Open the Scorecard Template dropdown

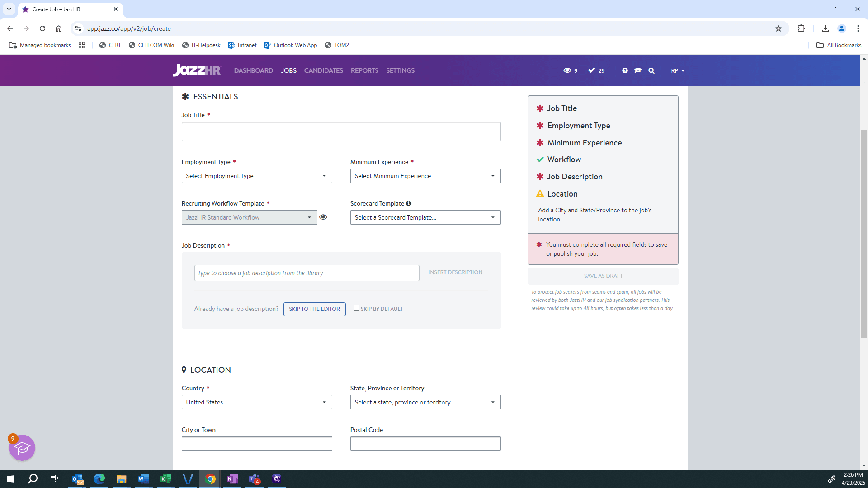pos(425,217)
